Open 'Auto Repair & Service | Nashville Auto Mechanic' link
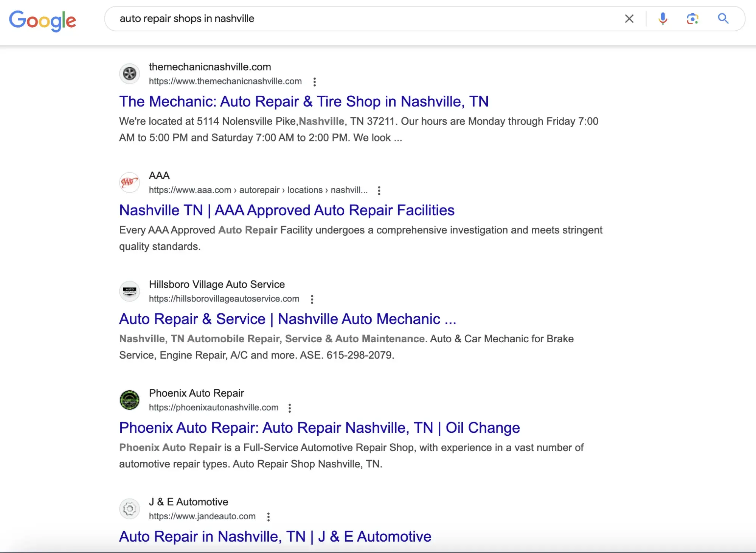The image size is (756, 553). point(287,319)
